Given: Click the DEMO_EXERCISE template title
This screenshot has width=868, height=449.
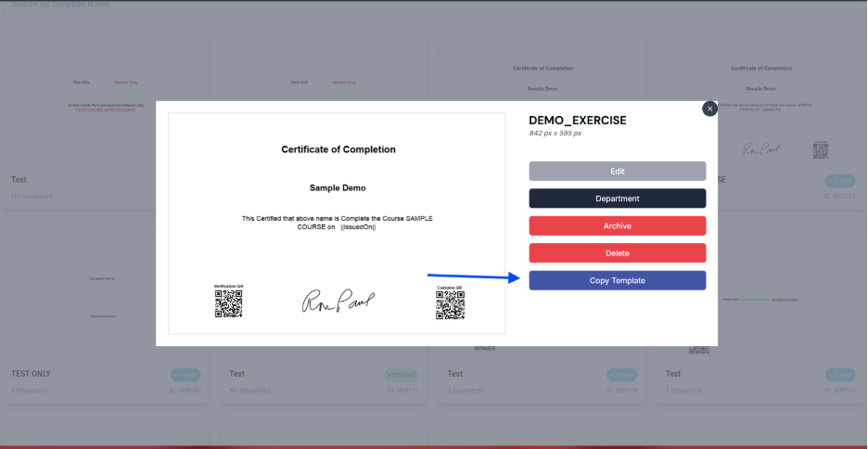Looking at the screenshot, I should 578,121.
